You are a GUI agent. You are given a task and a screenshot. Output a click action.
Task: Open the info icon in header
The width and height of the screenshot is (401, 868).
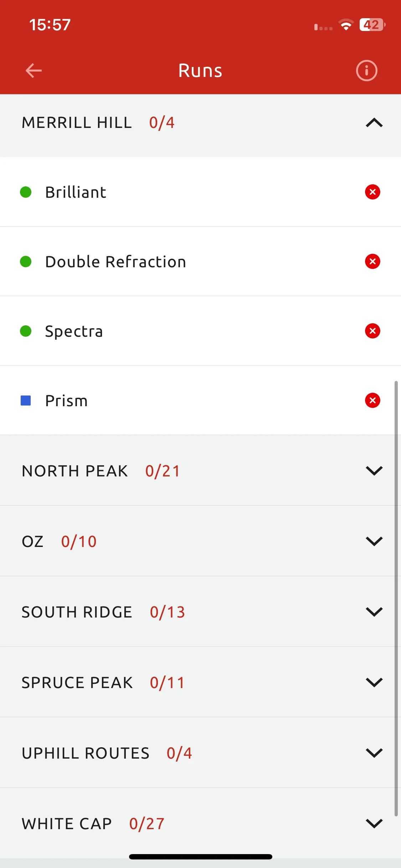point(366,71)
